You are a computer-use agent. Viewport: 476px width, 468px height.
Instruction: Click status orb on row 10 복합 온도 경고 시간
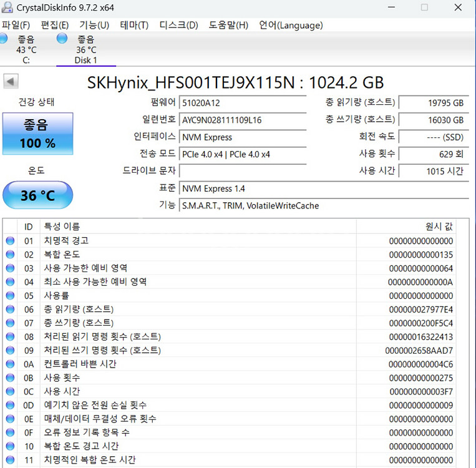tap(10, 446)
